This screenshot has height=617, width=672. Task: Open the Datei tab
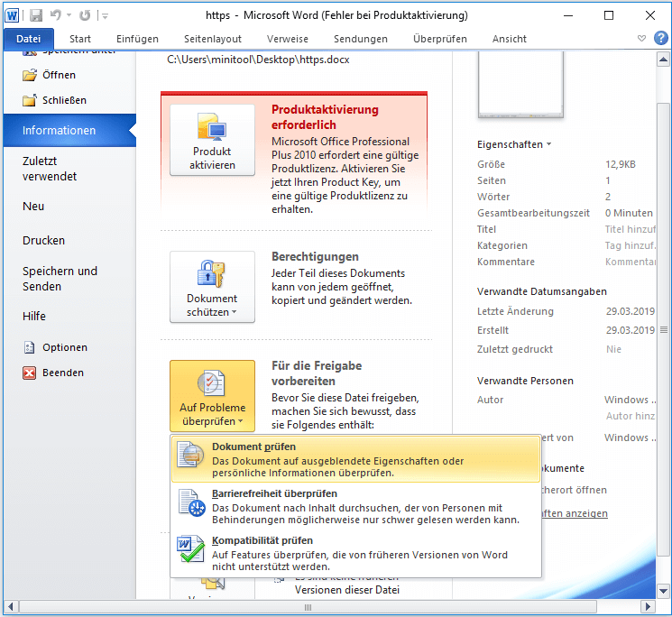click(28, 39)
